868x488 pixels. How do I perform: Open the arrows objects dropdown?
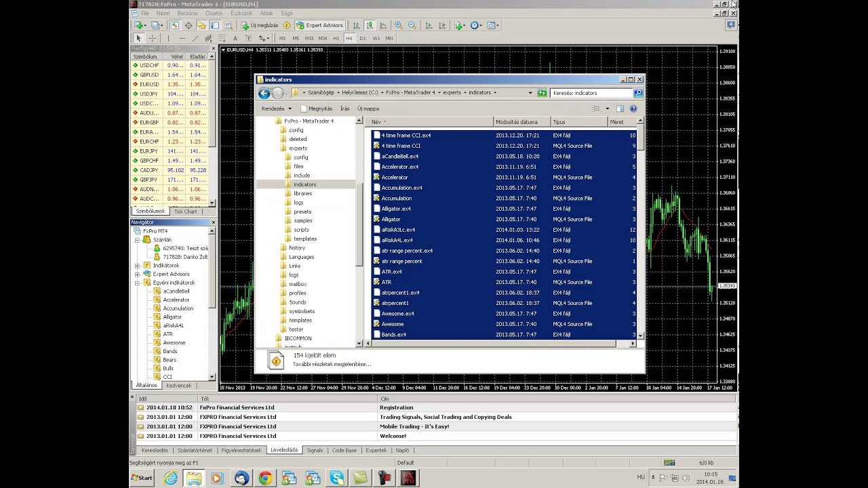point(264,38)
